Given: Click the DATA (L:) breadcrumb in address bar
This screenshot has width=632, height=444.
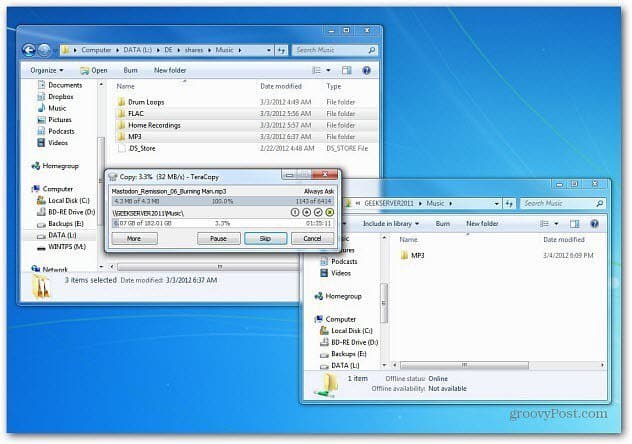Looking at the screenshot, I should point(137,50).
